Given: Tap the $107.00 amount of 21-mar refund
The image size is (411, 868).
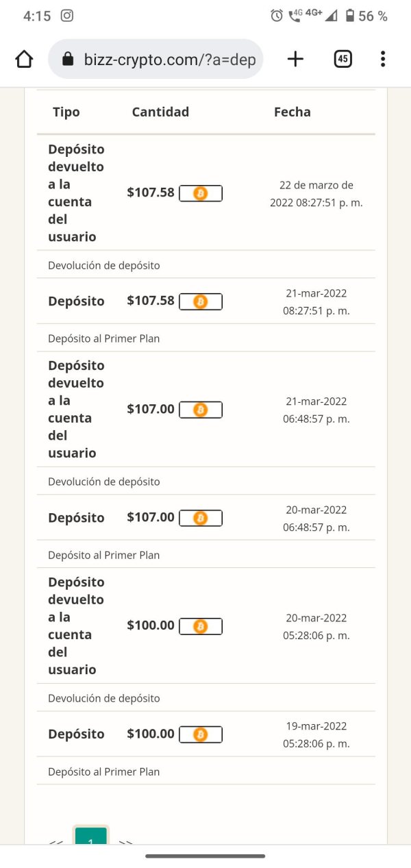Looking at the screenshot, I should pos(151,409).
